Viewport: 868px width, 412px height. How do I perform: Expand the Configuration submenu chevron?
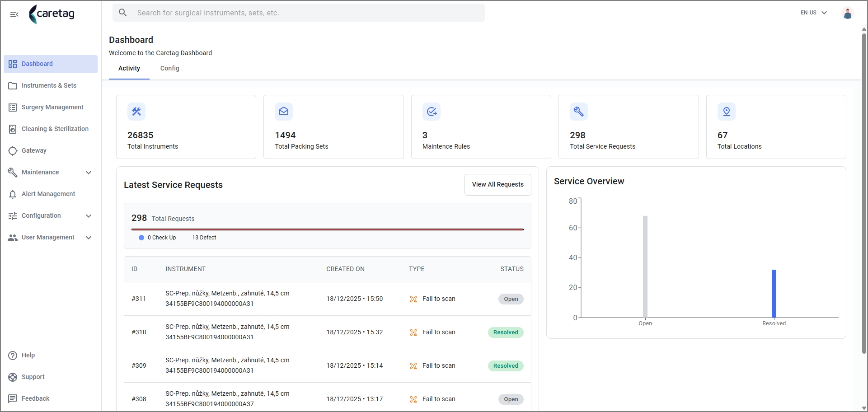tap(89, 216)
